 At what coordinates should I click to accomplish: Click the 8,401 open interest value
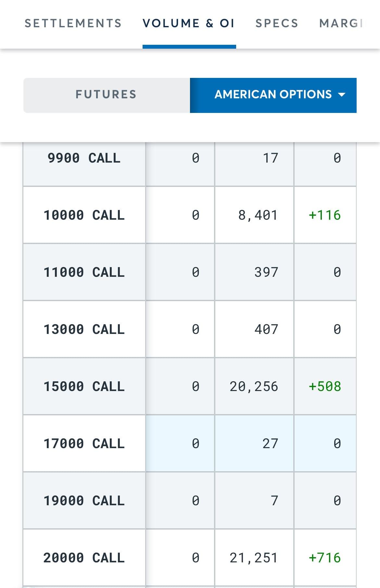(258, 215)
